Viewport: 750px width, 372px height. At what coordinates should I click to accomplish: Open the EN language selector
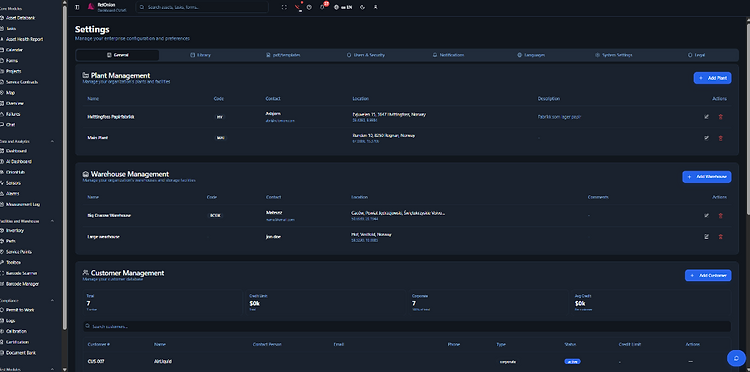click(343, 7)
